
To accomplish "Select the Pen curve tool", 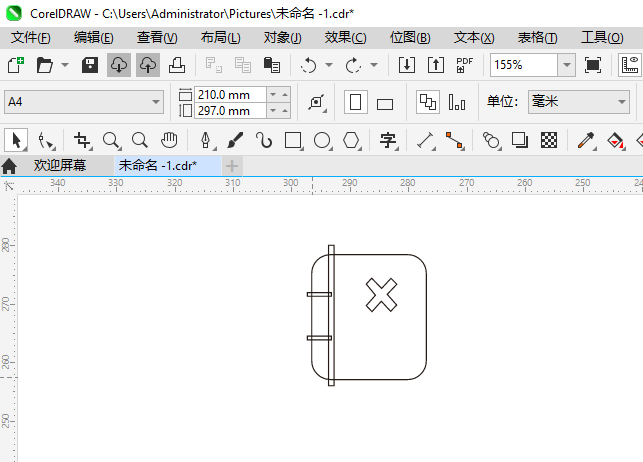I will (x=206, y=140).
